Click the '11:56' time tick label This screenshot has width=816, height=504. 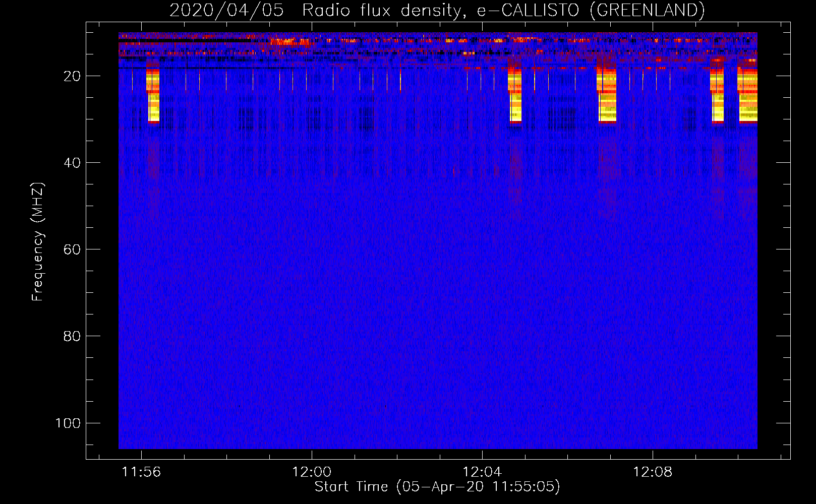[141, 472]
